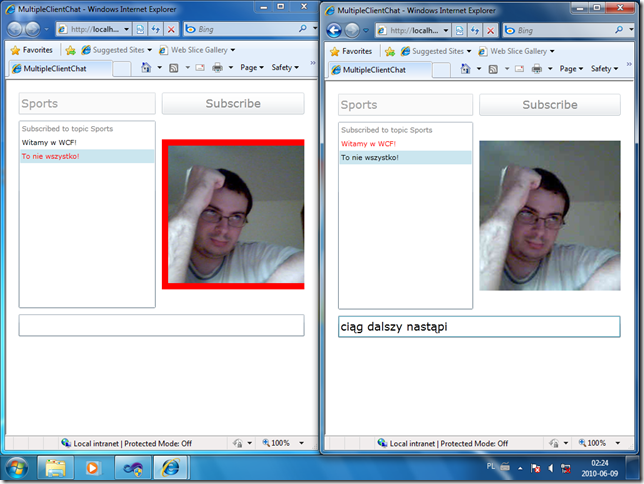
Task: Expand address bar history dropdown in left window
Action: tap(126, 29)
